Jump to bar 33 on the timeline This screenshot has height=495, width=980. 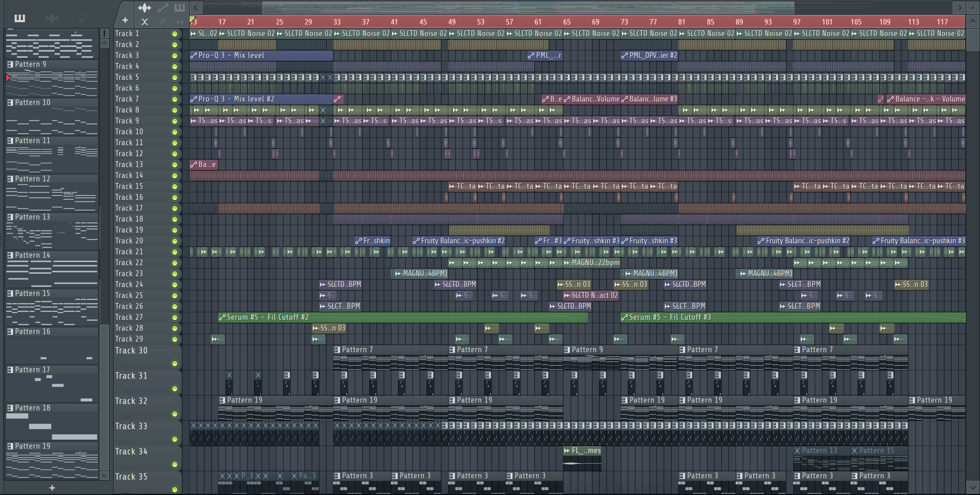pyautogui.click(x=337, y=22)
